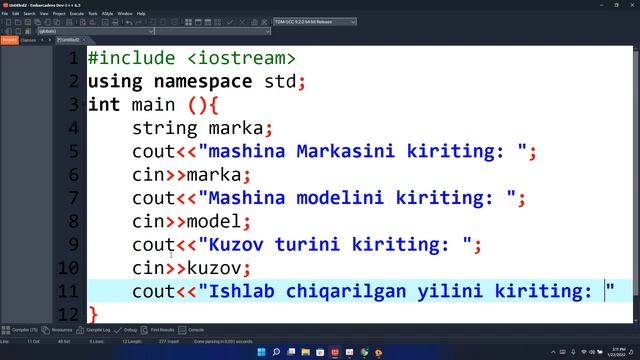The image size is (640, 360).
Task: Click the Open file toolbar icon
Action: click(18, 22)
